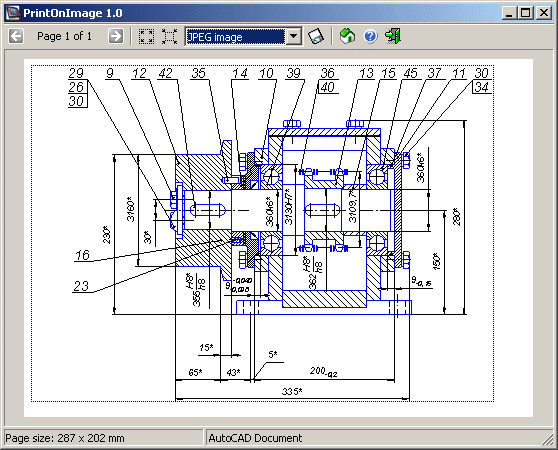Click the Page size 287 x 202 mm status
The height and width of the screenshot is (450, 558).
[65, 438]
